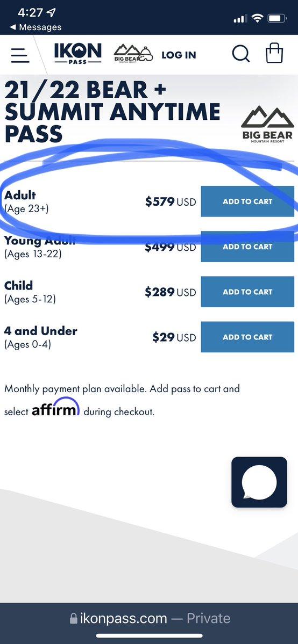Screen dimensions: 298x644
Task: Tap the IKON Pass logo
Action: [77, 54]
